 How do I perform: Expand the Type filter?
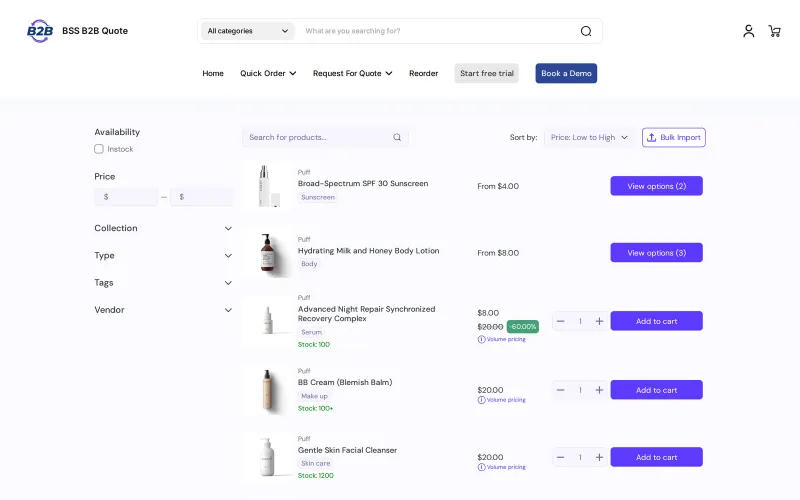pos(163,256)
